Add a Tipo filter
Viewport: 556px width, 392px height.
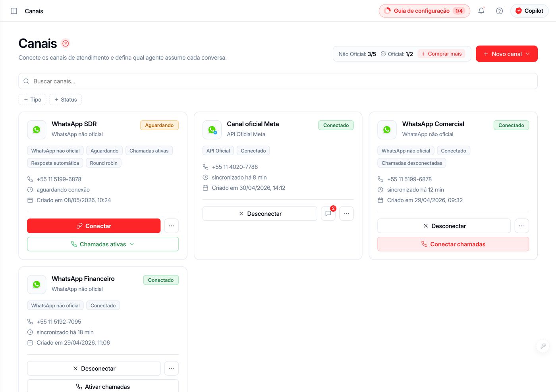click(33, 100)
